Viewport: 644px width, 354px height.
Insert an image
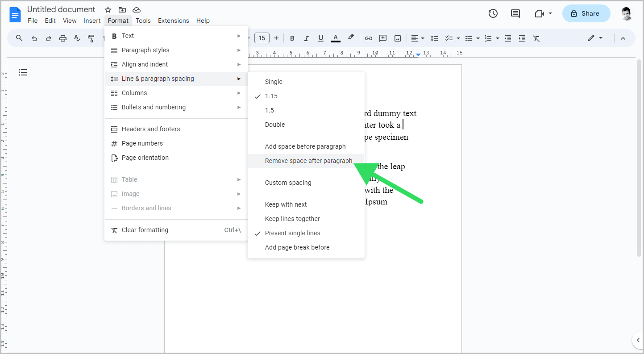[x=397, y=38]
